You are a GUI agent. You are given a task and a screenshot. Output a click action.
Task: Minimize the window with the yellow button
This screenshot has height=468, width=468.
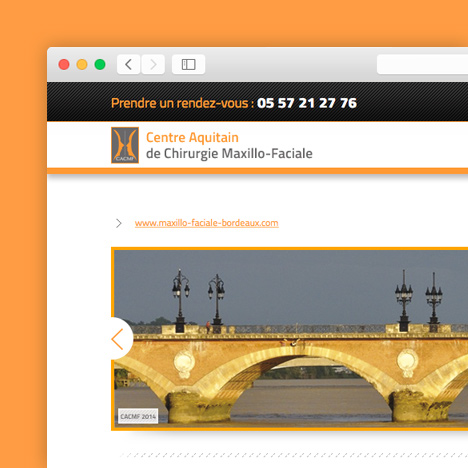82,64
